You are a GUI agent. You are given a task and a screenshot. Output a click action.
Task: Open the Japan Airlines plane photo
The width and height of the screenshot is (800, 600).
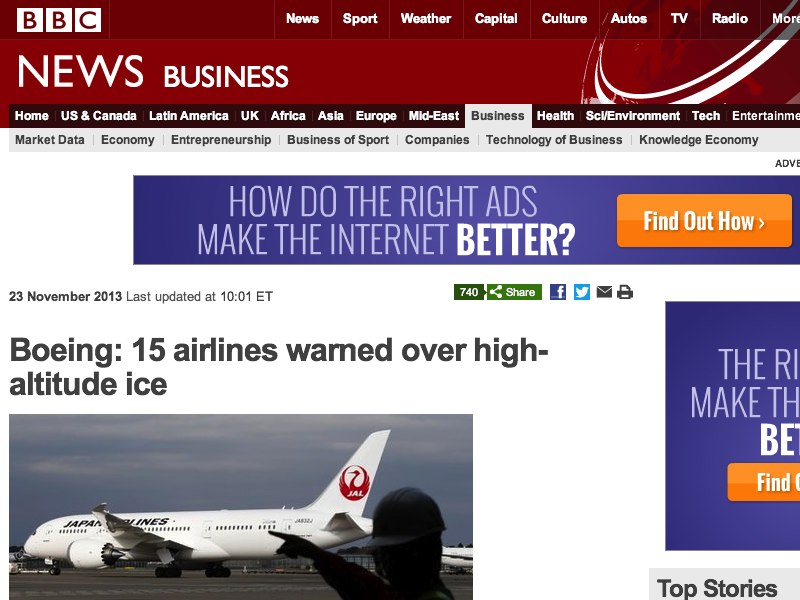(241, 507)
